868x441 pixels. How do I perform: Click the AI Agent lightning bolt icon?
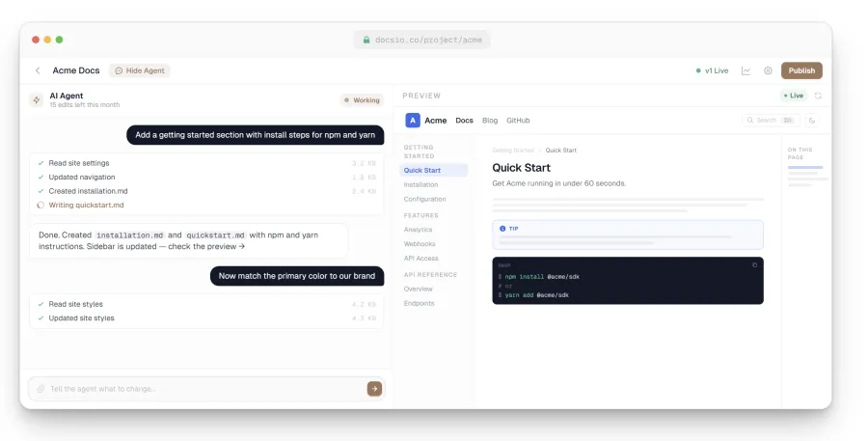coord(36,100)
